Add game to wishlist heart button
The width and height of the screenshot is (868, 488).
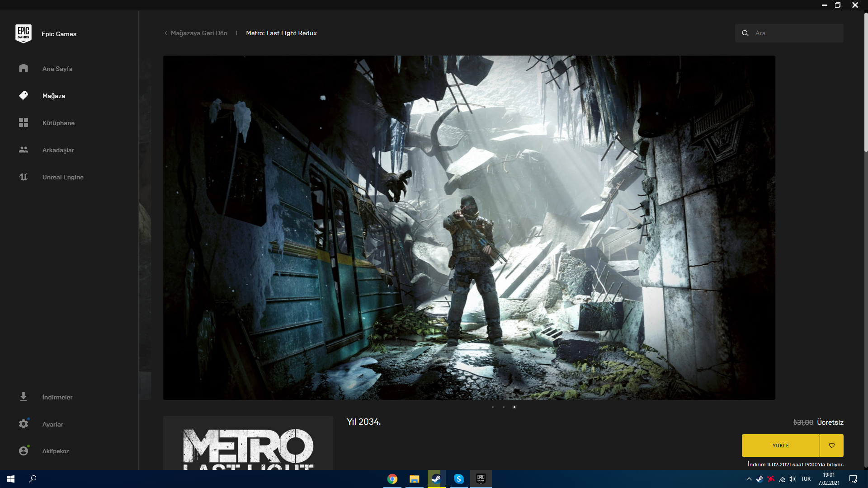pos(831,446)
